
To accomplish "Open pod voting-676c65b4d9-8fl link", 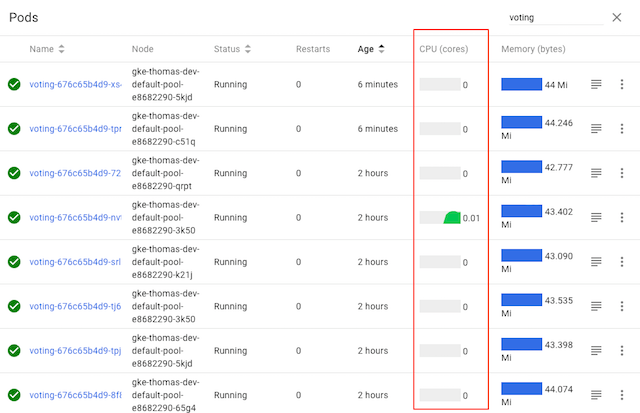I will (x=75, y=395).
